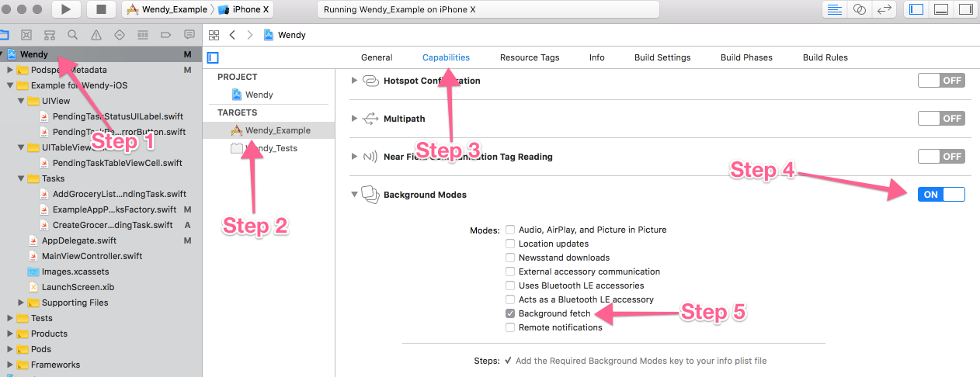Image resolution: width=980 pixels, height=377 pixels.
Task: Expand the Pods group
Action: click(x=10, y=349)
